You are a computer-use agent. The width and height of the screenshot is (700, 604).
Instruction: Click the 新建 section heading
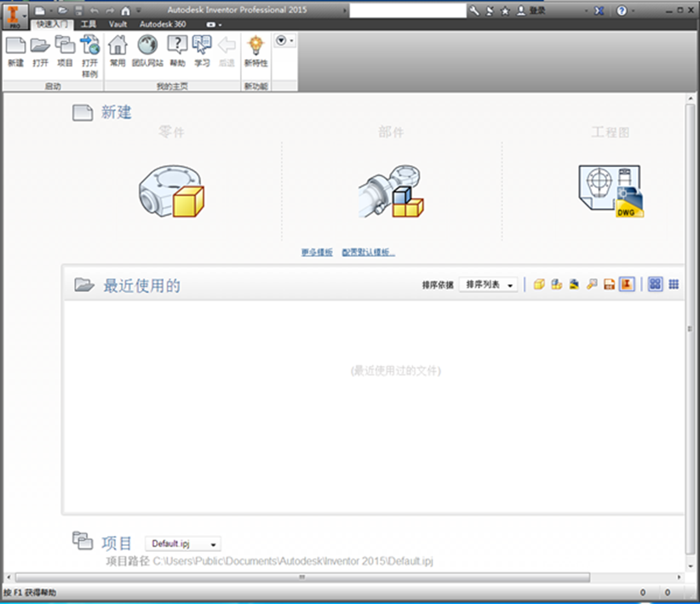(x=116, y=112)
